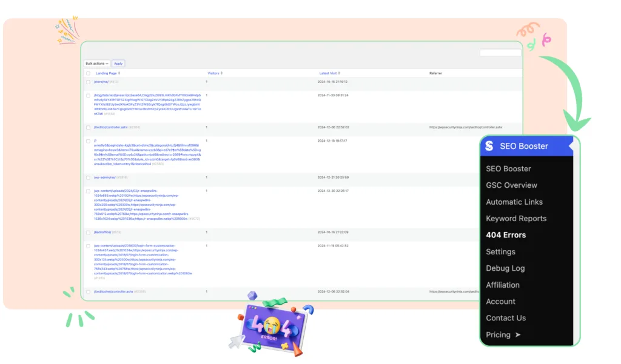The height and width of the screenshot is (364, 621).
Task: Tick checkbox for 2024/02 uploads webp row
Action: tap(89, 191)
